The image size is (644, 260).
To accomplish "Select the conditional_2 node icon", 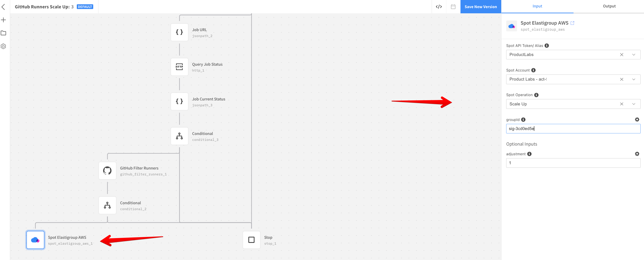I will click(x=107, y=205).
